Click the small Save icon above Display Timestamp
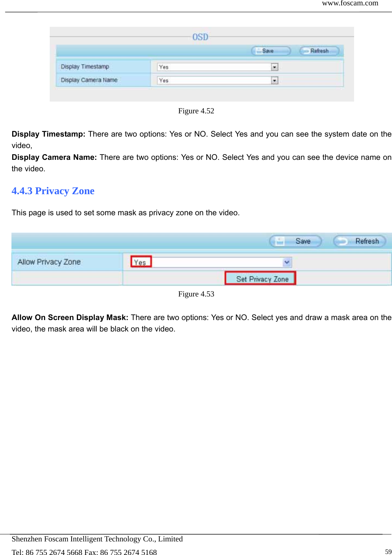 click(x=260, y=51)
